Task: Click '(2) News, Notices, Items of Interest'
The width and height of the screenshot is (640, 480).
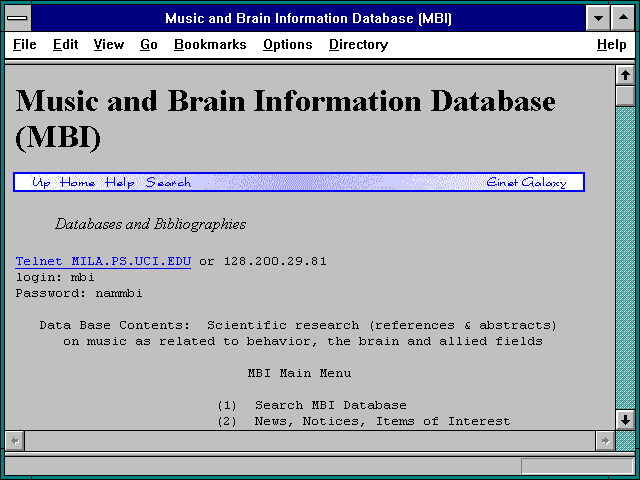Action: pos(364,421)
